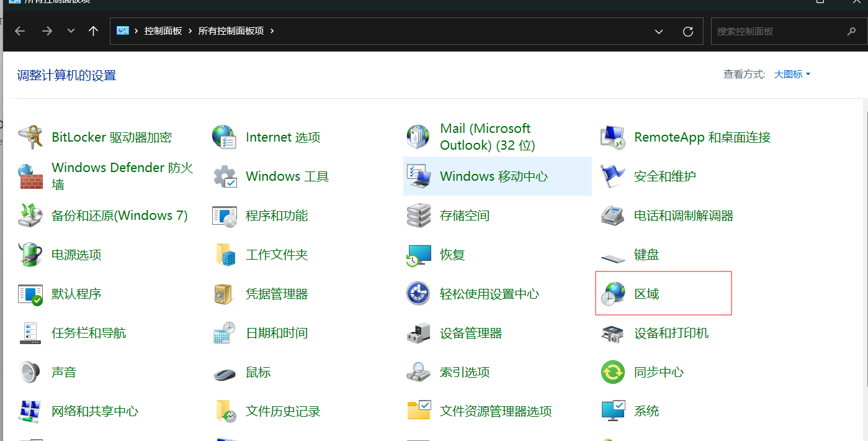Open the 文件资源管理器选项 icon
This screenshot has height=441, width=868.
(418, 410)
